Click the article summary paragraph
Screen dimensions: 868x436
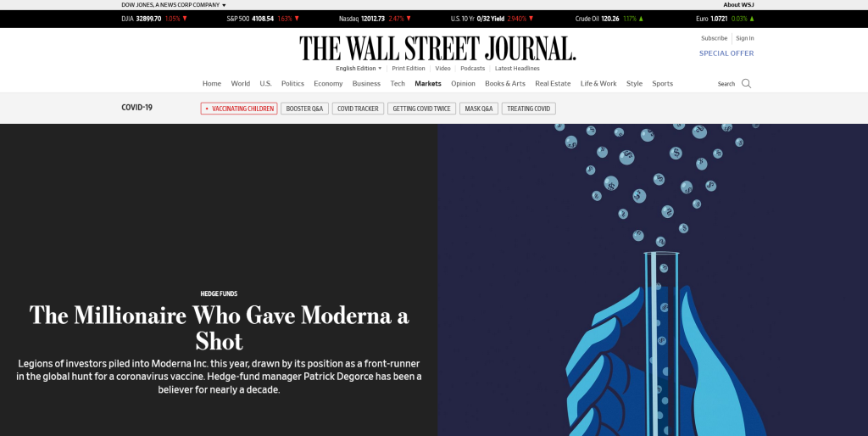point(220,377)
